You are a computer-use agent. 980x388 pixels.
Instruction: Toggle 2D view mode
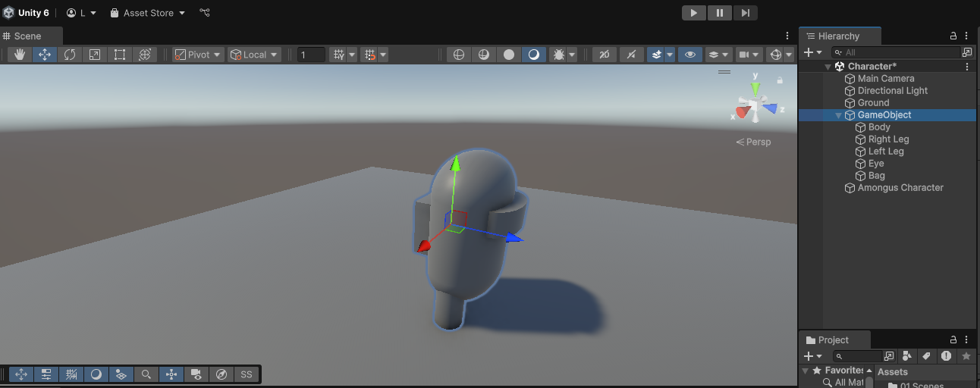[x=604, y=55]
